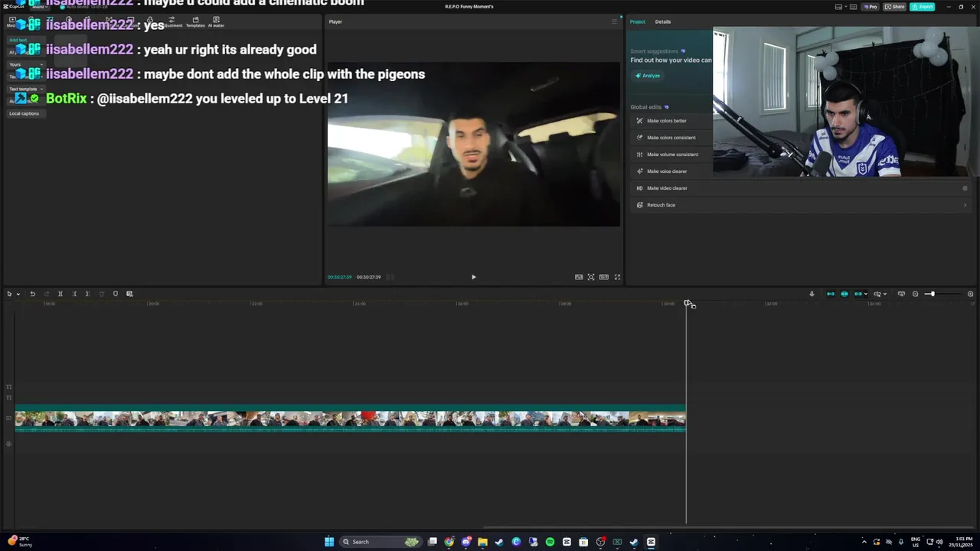Open the Player panel menu icon
980x551 pixels.
point(614,21)
